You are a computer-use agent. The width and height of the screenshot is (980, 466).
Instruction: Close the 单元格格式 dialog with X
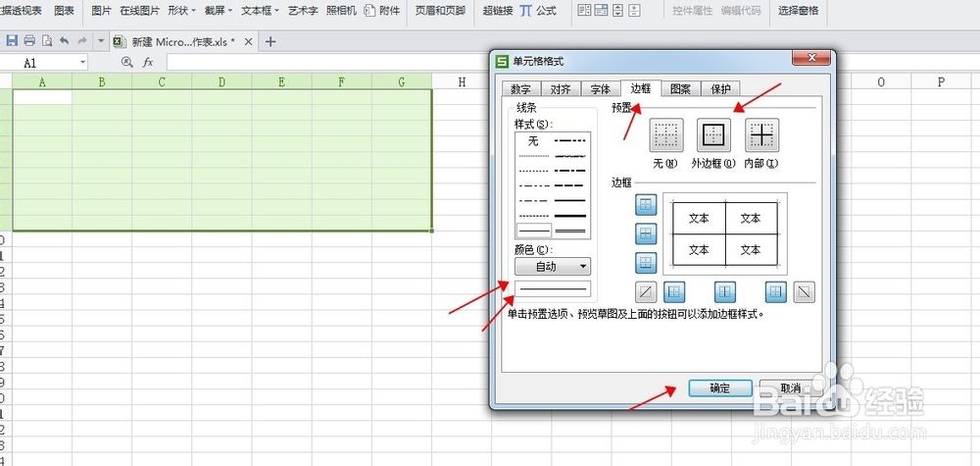pyautogui.click(x=811, y=58)
